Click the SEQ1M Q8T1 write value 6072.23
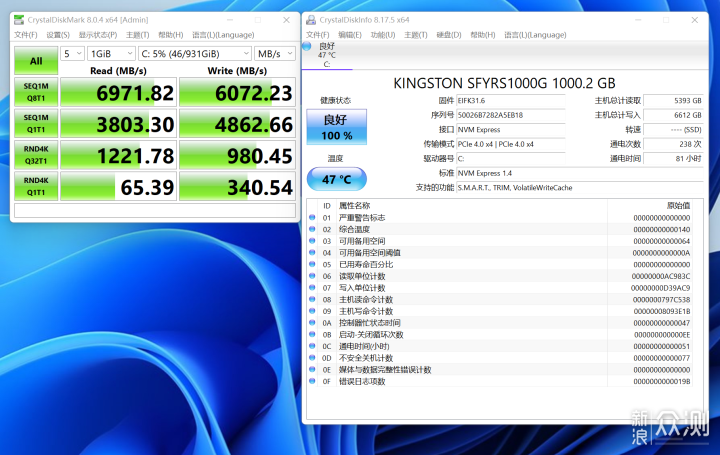Image resolution: width=720 pixels, height=455 pixels. [x=237, y=92]
